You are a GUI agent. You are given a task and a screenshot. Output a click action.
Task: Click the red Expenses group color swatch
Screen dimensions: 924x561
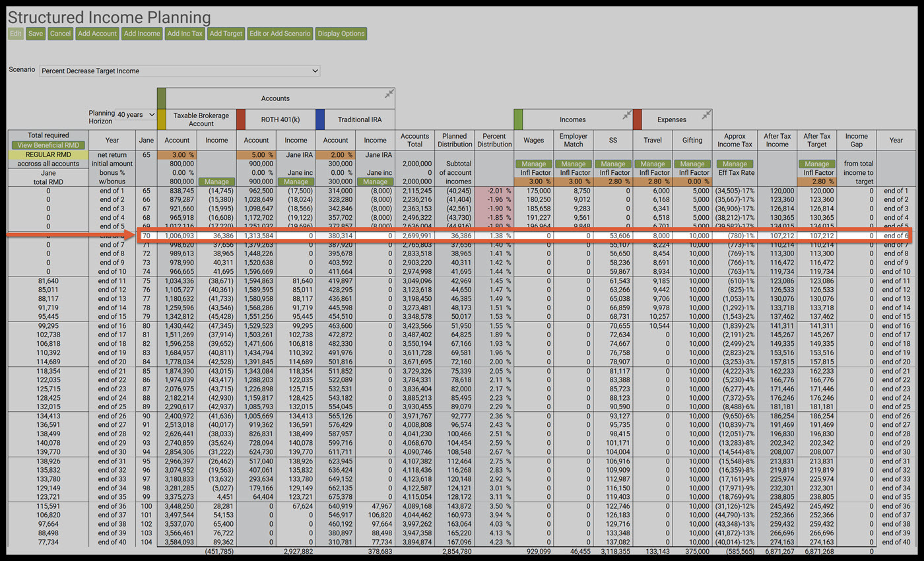(637, 119)
